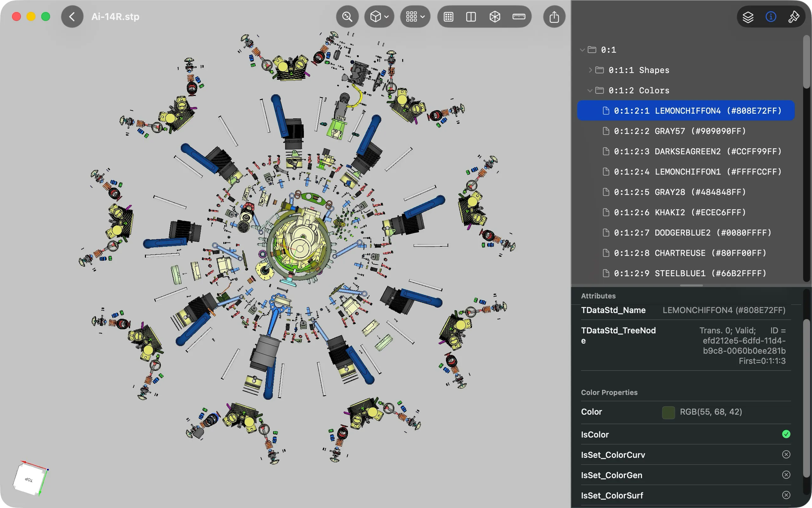Show the layers stack panel

tap(748, 17)
